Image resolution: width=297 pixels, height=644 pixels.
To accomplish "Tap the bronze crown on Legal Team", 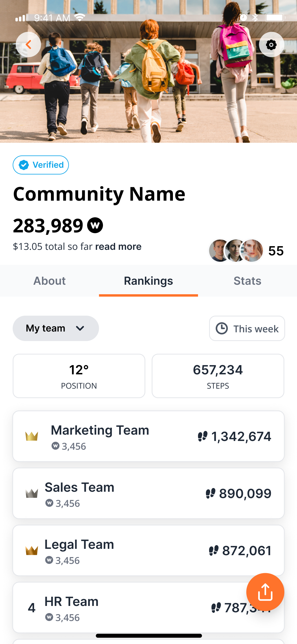I will [32, 550].
